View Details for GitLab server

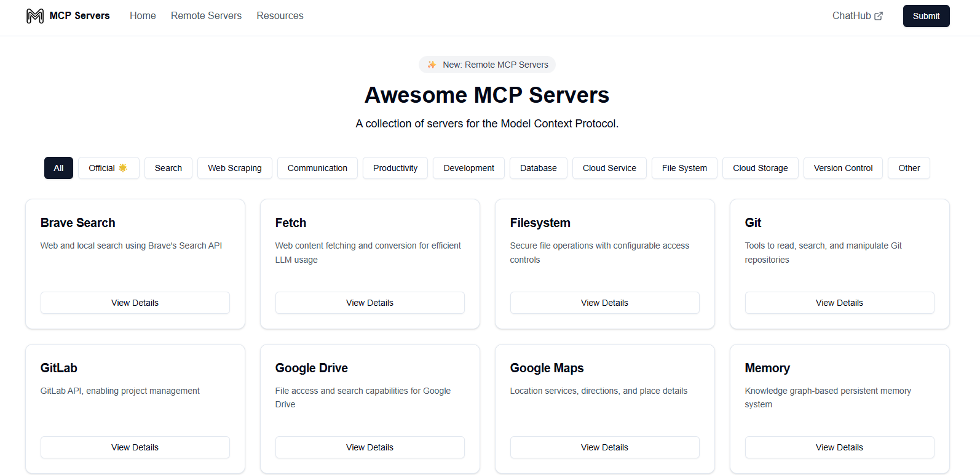point(135,447)
